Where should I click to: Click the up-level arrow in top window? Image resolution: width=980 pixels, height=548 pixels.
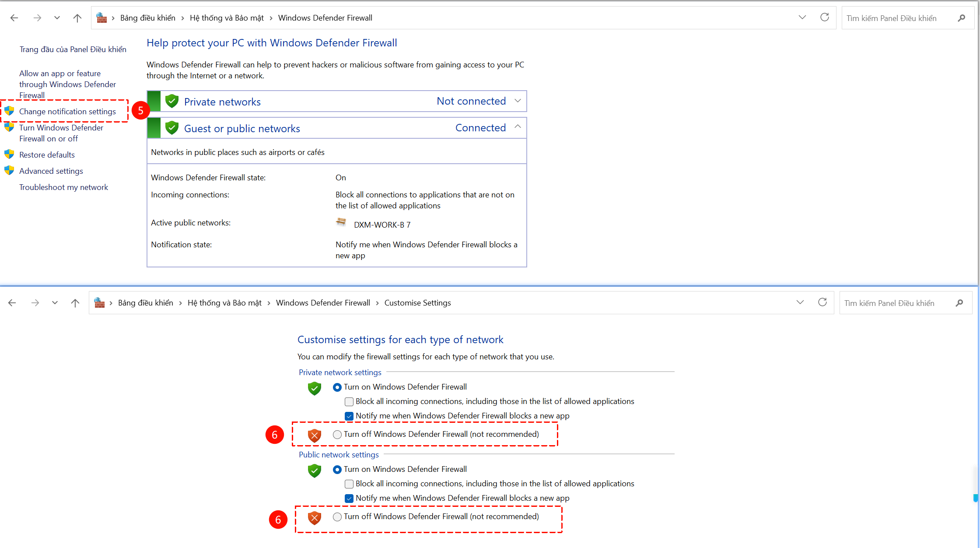click(x=77, y=18)
